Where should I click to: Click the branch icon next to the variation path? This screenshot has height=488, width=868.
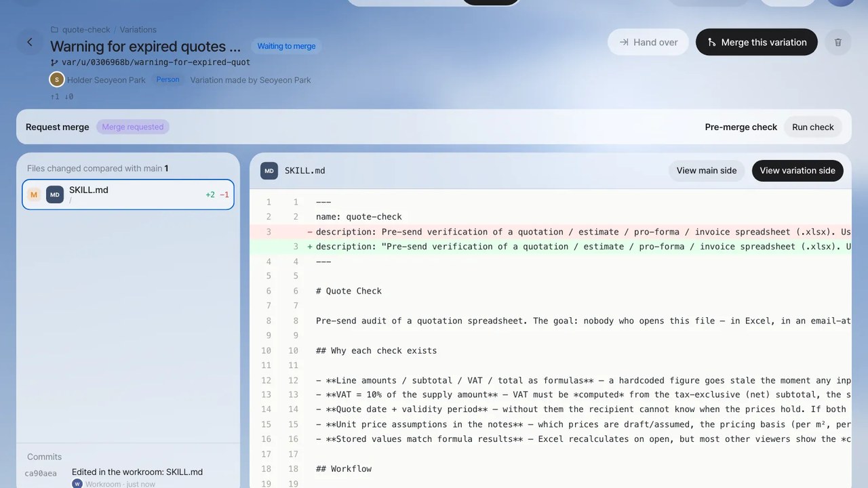54,62
